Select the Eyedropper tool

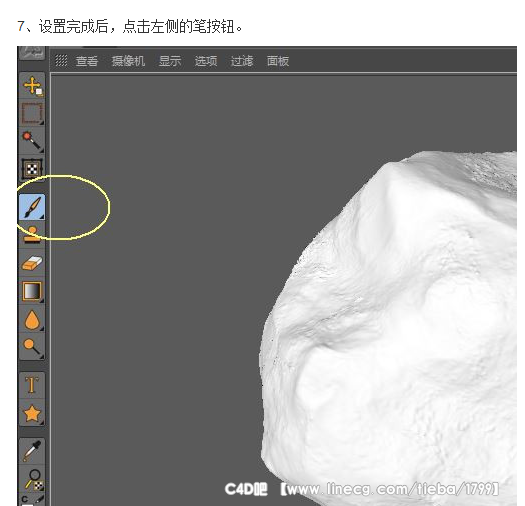(x=32, y=451)
